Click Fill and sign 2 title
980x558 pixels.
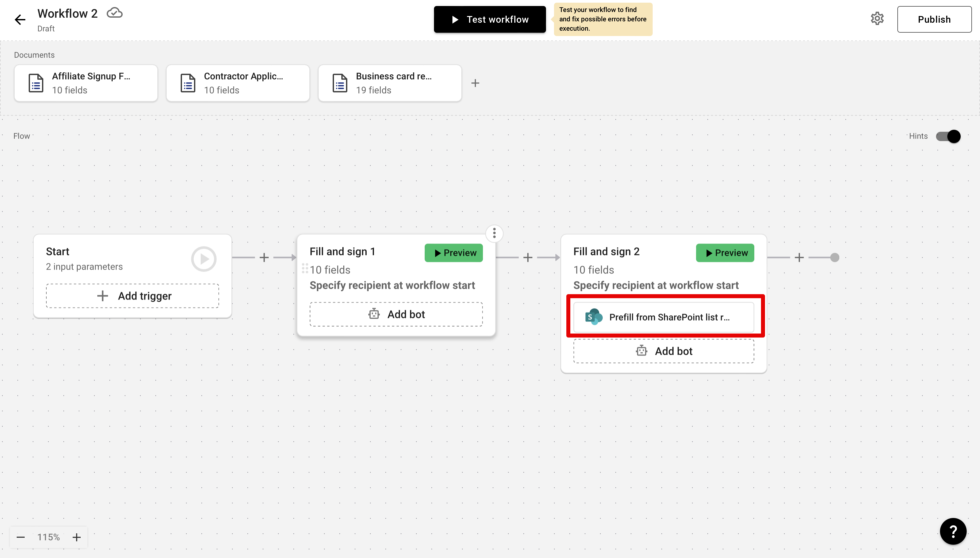point(606,251)
